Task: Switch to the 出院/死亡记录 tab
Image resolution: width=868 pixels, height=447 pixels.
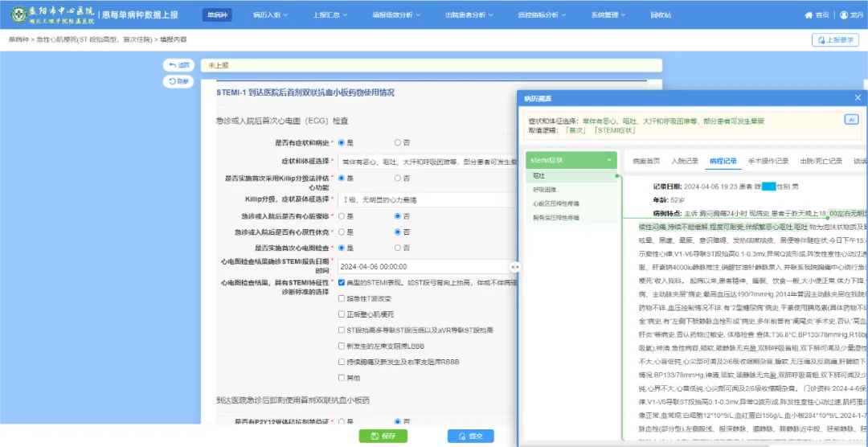Action: pos(821,161)
